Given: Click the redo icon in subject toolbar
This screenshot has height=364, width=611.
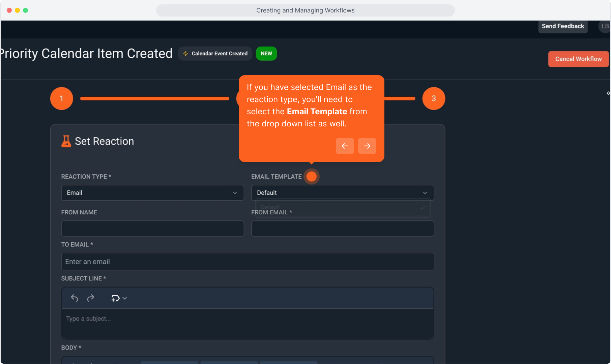Looking at the screenshot, I should 90,298.
